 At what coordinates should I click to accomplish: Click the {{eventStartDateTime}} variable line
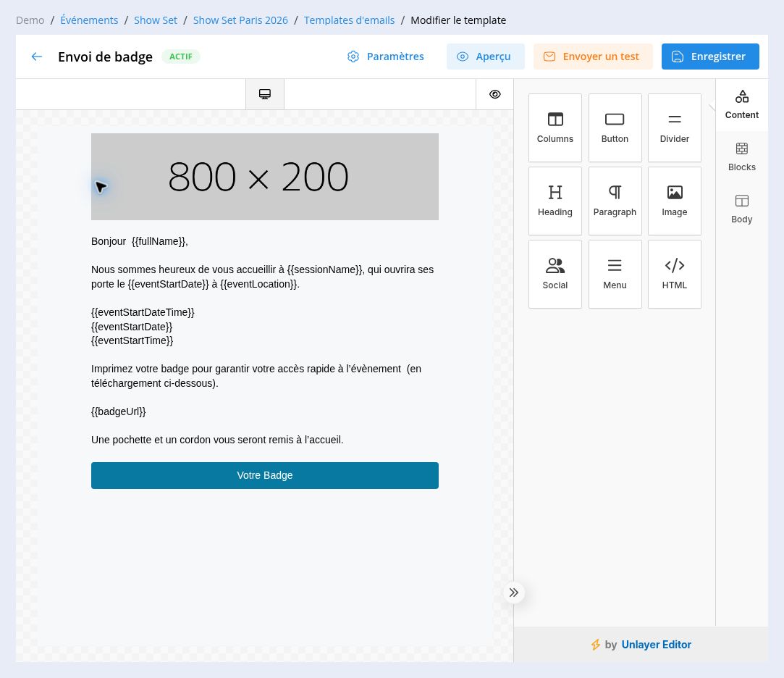[143, 312]
